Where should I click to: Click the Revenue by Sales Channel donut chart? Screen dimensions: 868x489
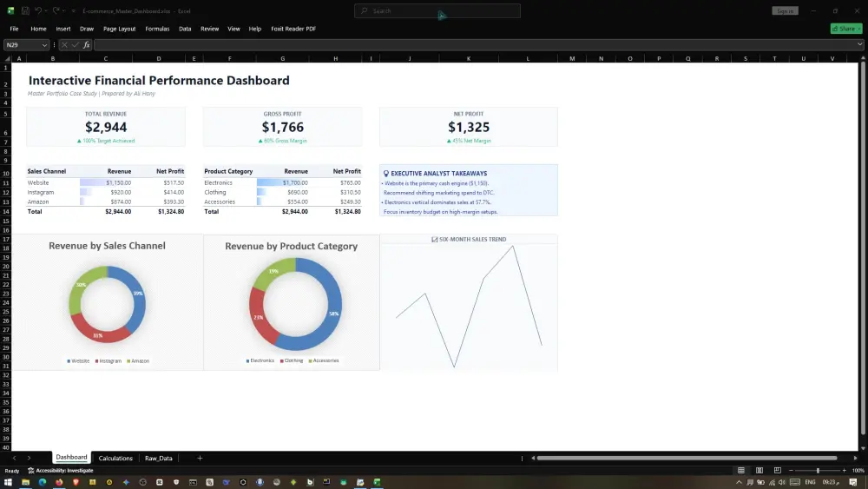tap(108, 305)
